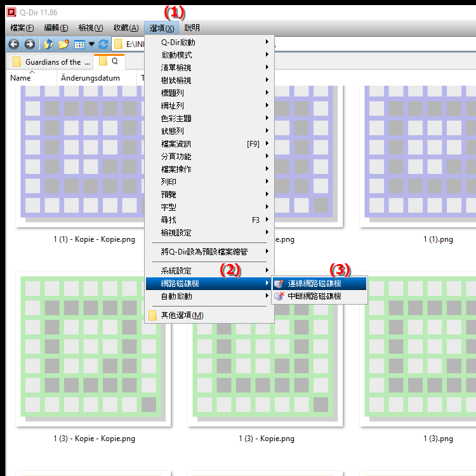Open the 收藏(A) menu
The height and width of the screenshot is (476, 476).
pos(126,28)
